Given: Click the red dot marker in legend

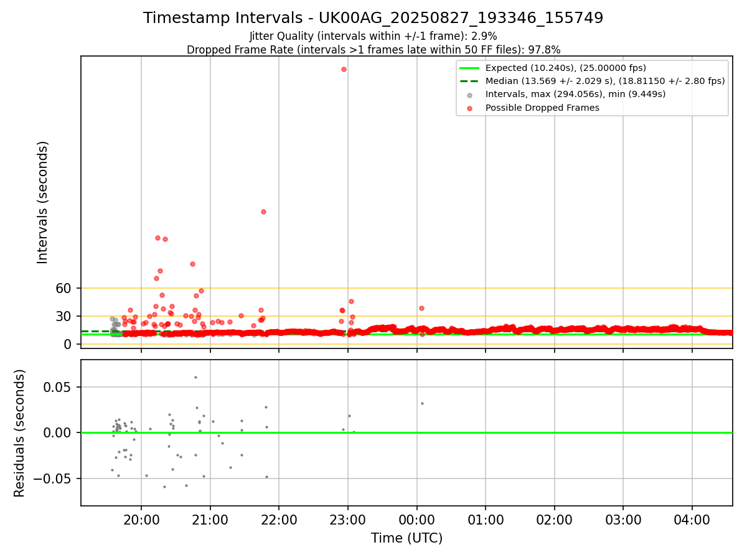Looking at the screenshot, I should pyautogui.click(x=469, y=108).
